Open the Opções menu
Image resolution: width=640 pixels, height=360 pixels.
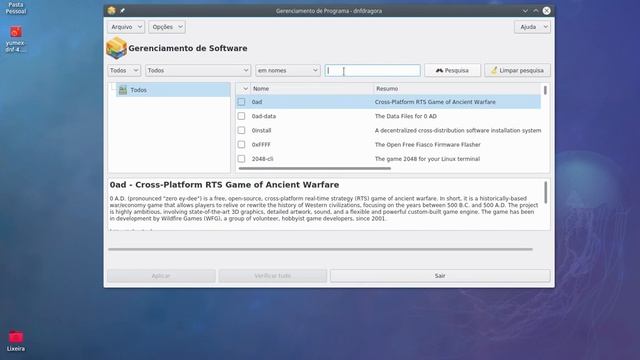coord(167,27)
